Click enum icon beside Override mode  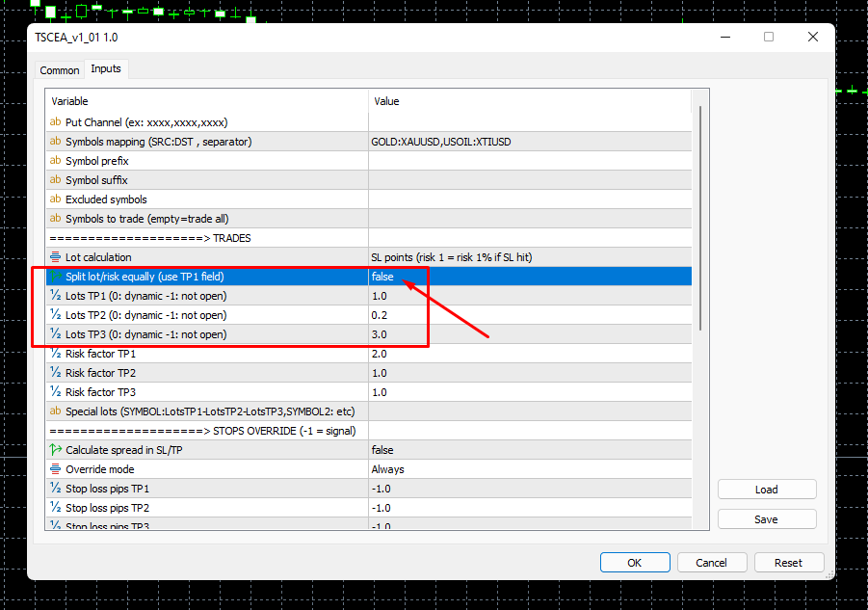(55, 469)
